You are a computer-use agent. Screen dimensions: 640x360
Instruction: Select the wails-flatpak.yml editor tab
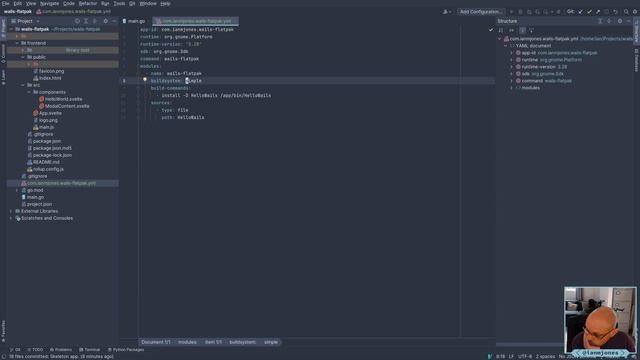pyautogui.click(x=196, y=21)
